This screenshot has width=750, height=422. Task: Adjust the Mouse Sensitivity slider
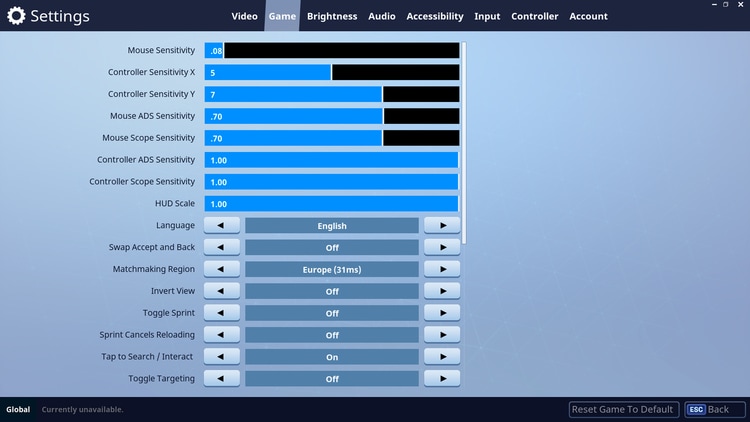click(332, 50)
